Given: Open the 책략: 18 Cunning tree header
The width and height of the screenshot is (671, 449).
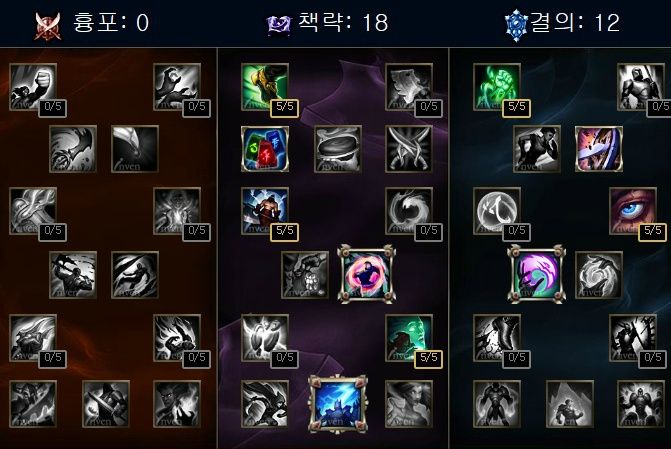Looking at the screenshot, I should tap(343, 22).
